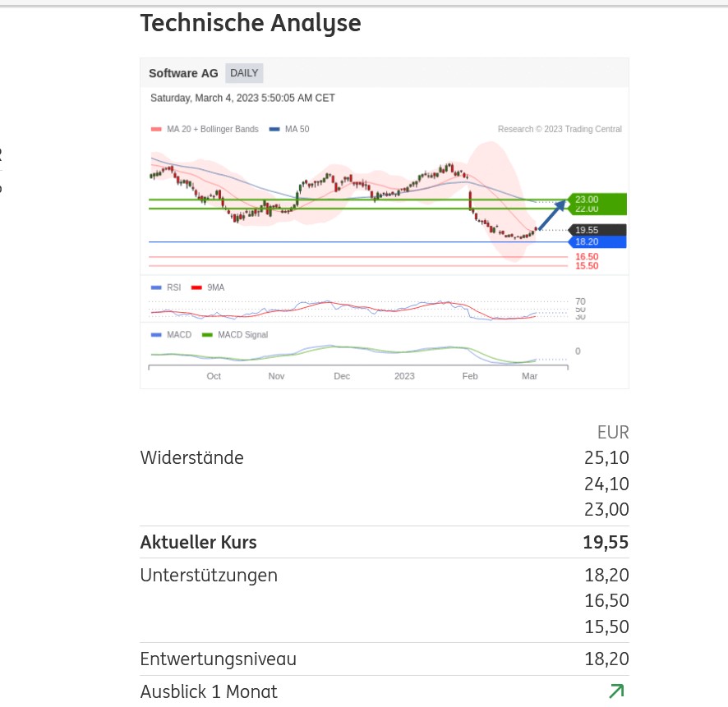Click the MA 50 legend marker
Viewport: 728px width, 707px height.
[274, 130]
